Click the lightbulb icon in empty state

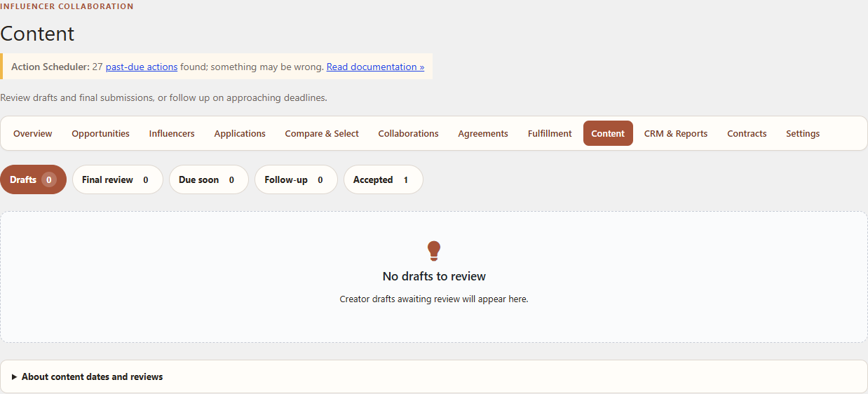[434, 250]
